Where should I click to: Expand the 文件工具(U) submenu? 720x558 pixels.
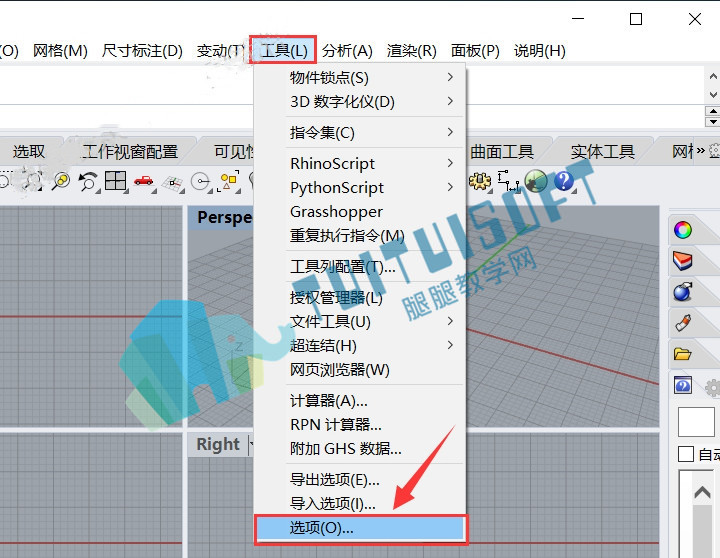[x=359, y=321]
